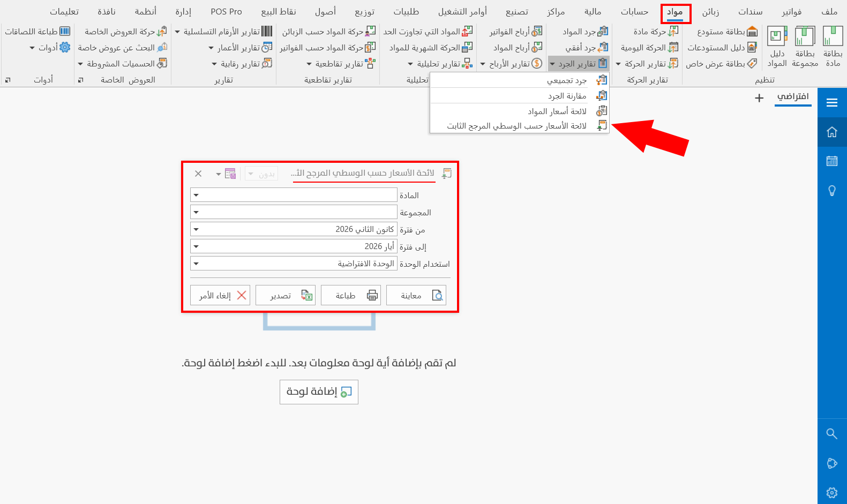
Task: Open أرباح الفواتير invoice profits report
Action: (516, 32)
